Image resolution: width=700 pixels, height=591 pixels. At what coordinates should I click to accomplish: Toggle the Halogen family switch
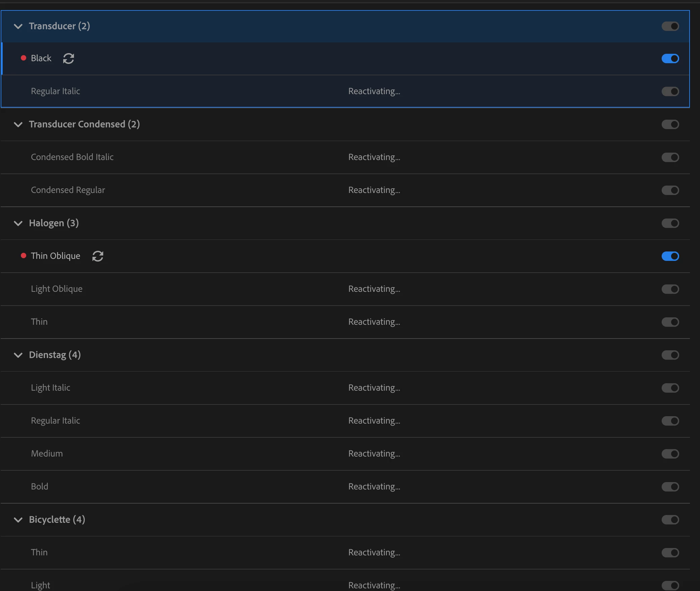(x=670, y=223)
